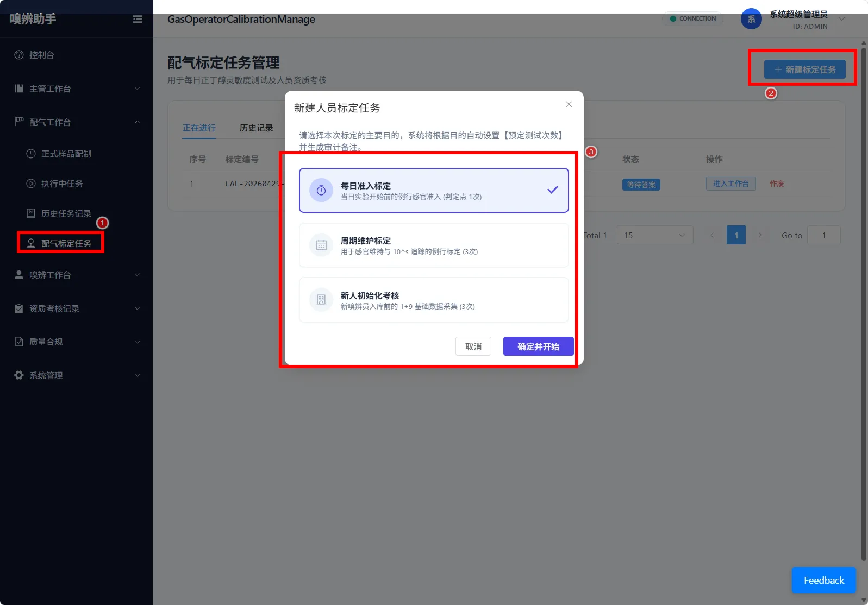This screenshot has height=605, width=868.
Task: Click the 新建标定任务 button
Action: click(804, 70)
